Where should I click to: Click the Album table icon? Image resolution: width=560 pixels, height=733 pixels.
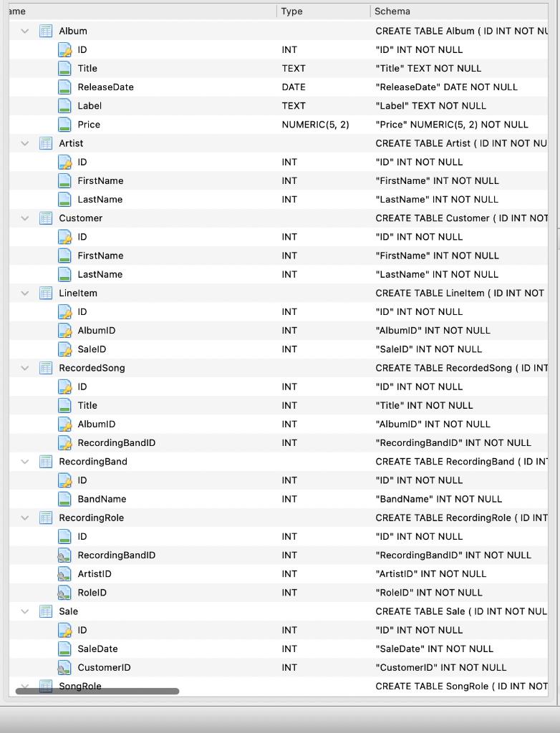click(46, 31)
